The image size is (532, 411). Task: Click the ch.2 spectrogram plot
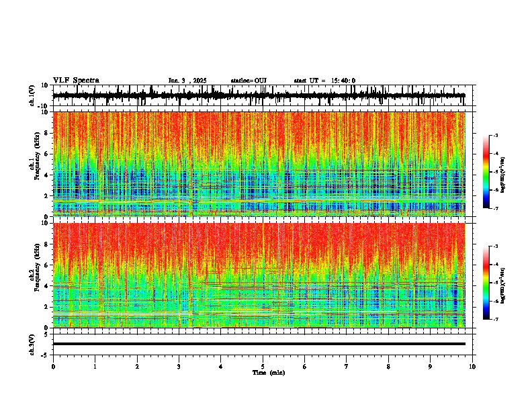click(x=259, y=275)
